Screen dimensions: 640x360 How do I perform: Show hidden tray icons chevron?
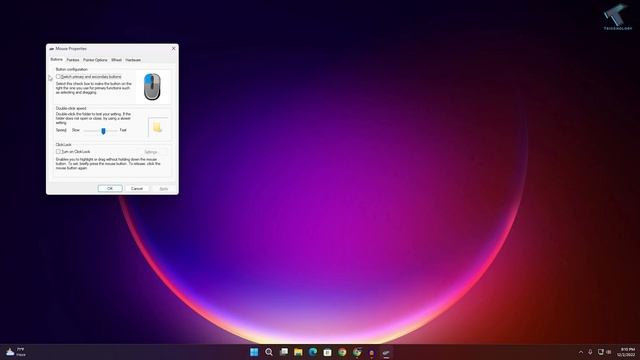pyautogui.click(x=581, y=352)
